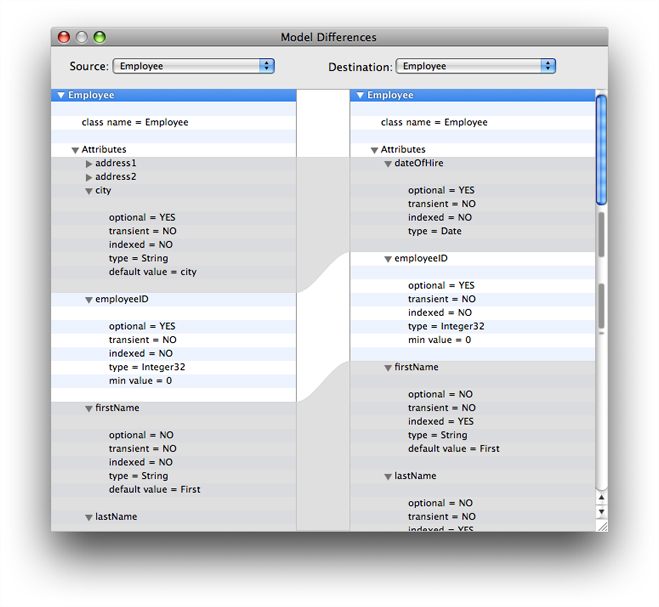This screenshot has width=659, height=607.
Task: Click the green zoom window button
Action: (x=99, y=37)
